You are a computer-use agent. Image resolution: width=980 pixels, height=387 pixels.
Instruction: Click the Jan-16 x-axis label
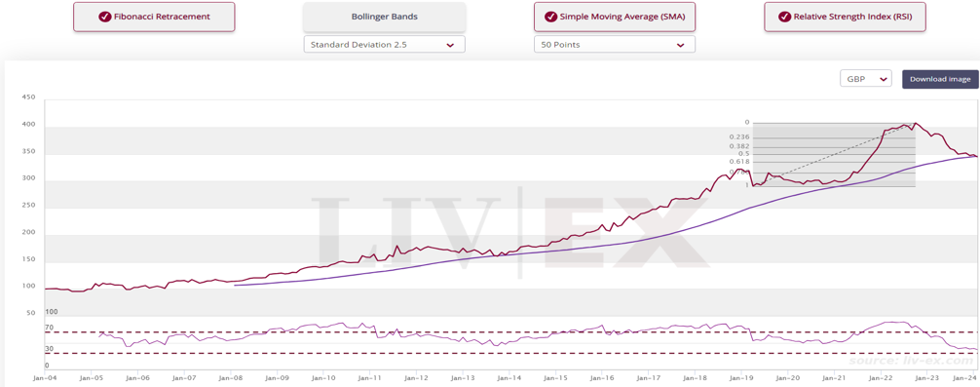[601, 378]
